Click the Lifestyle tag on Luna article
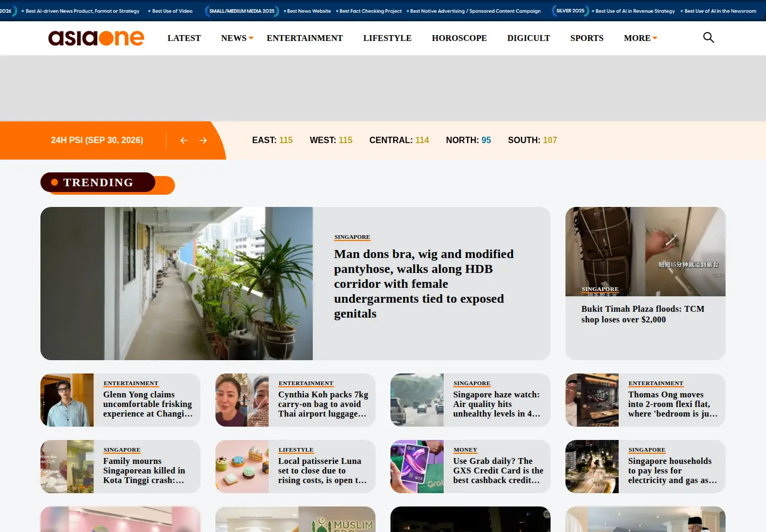766x532 pixels. coord(296,450)
